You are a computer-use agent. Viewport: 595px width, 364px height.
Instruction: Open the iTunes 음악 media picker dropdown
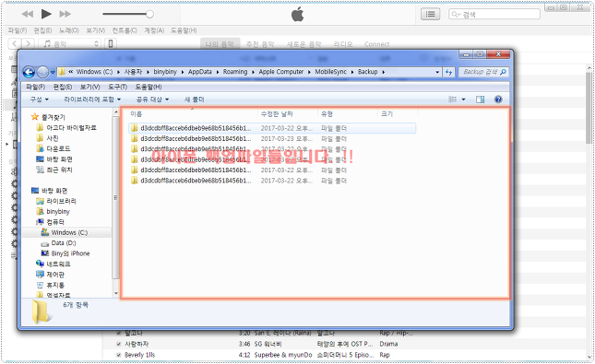69,43
